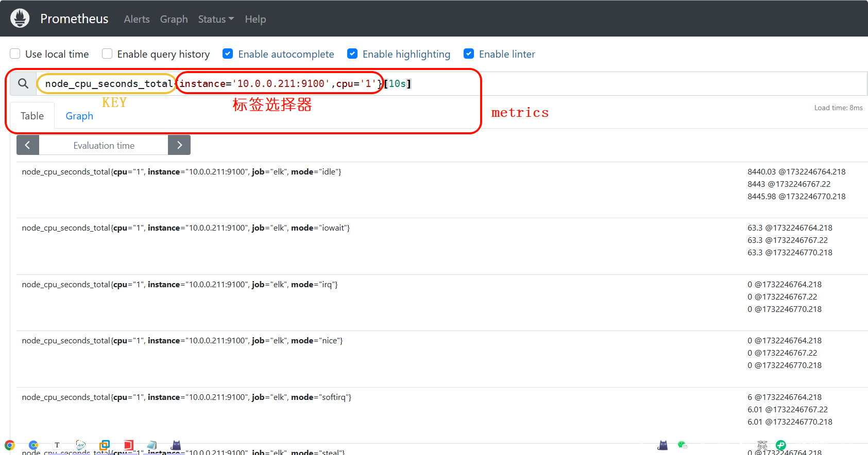Enable the Use local time checkbox
The height and width of the screenshot is (455, 868).
point(15,54)
